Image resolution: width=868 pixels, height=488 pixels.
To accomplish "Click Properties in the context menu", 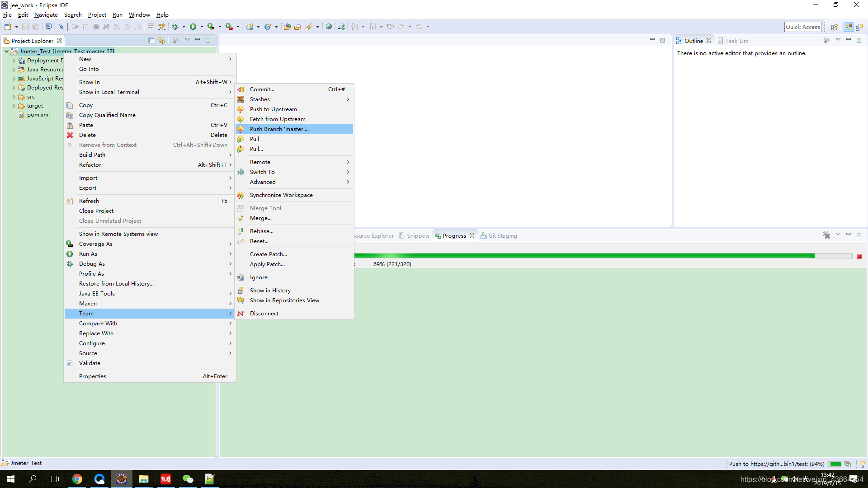I will 150,376.
